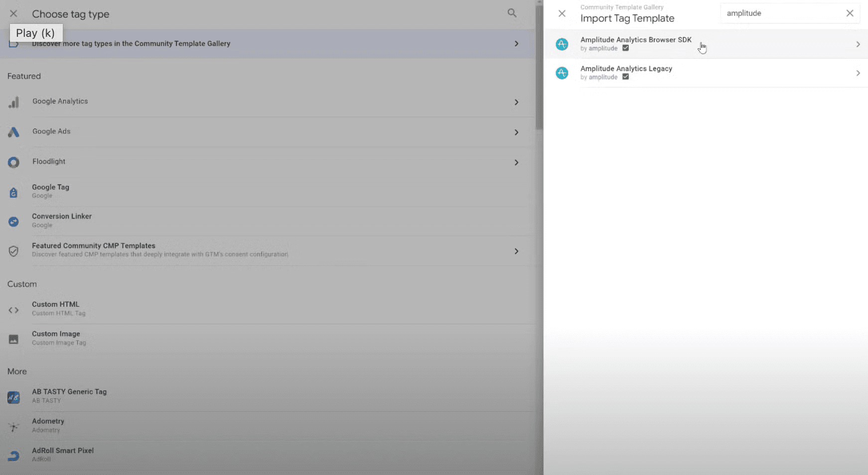The image size is (868, 475).
Task: Expand the Google Analytics chevron
Action: (516, 102)
